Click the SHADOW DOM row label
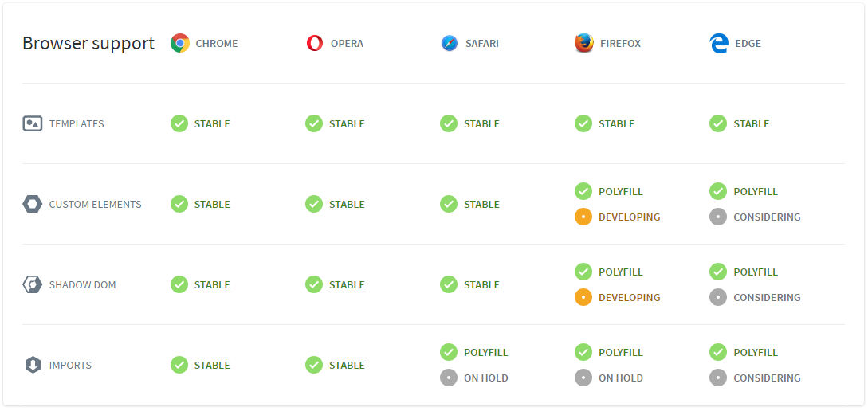 [x=82, y=284]
